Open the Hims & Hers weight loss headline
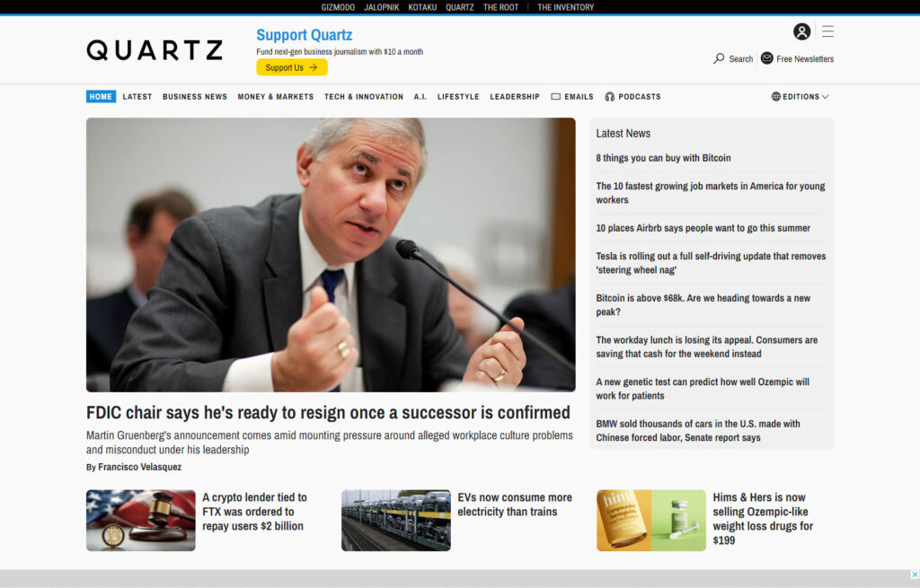This screenshot has height=588, width=920. tap(763, 519)
